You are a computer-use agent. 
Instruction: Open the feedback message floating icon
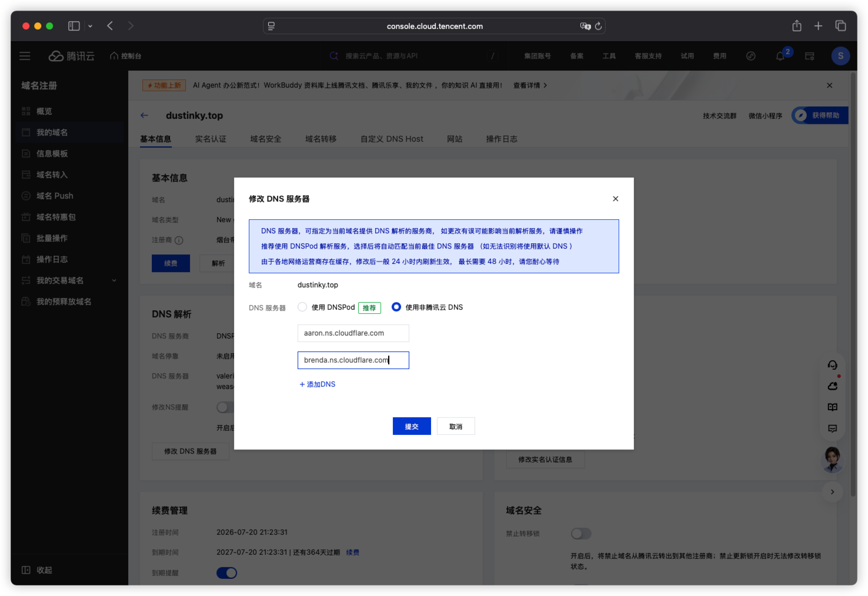tap(833, 428)
